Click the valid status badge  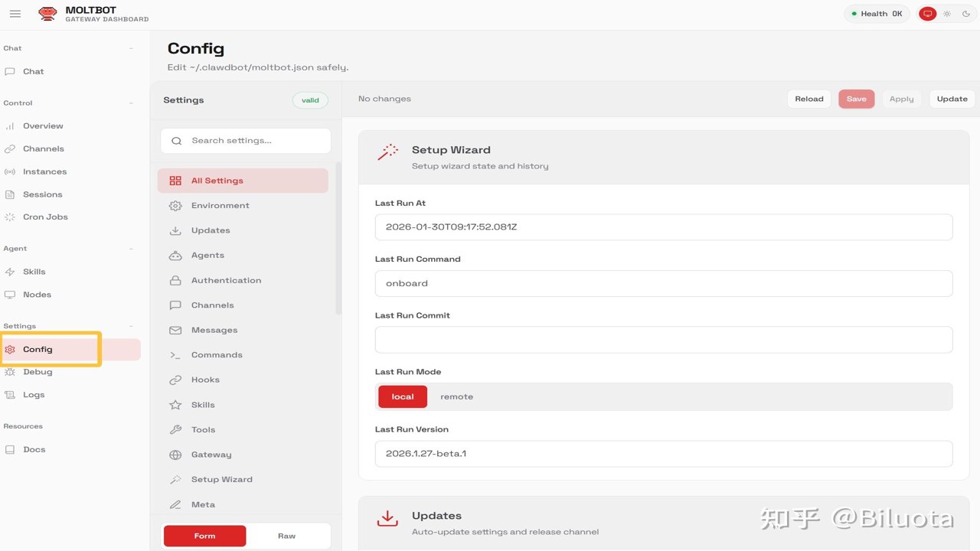point(310,100)
